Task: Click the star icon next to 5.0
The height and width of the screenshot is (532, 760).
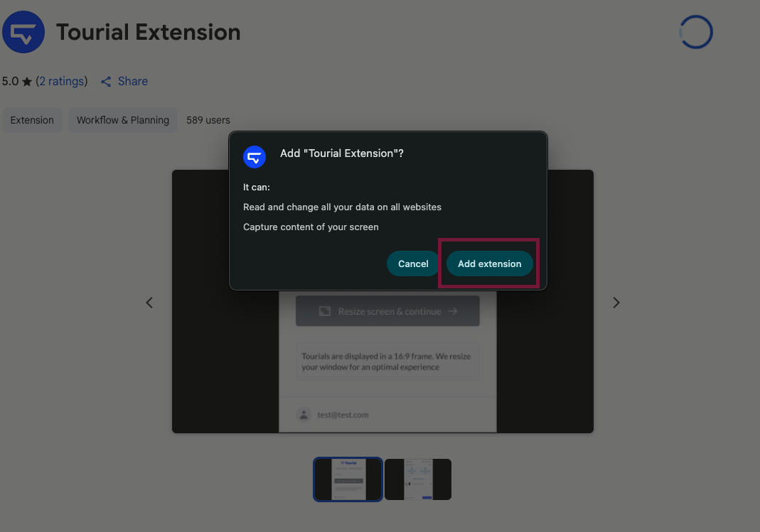Action: click(27, 82)
